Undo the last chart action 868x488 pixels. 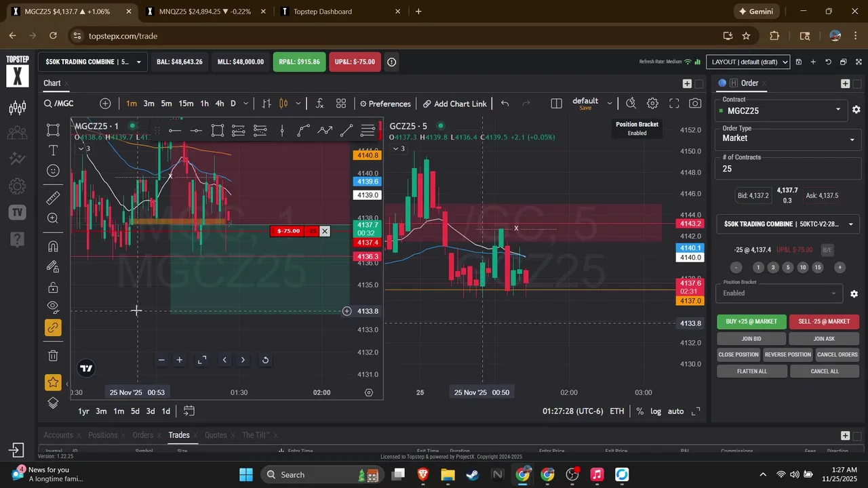505,104
